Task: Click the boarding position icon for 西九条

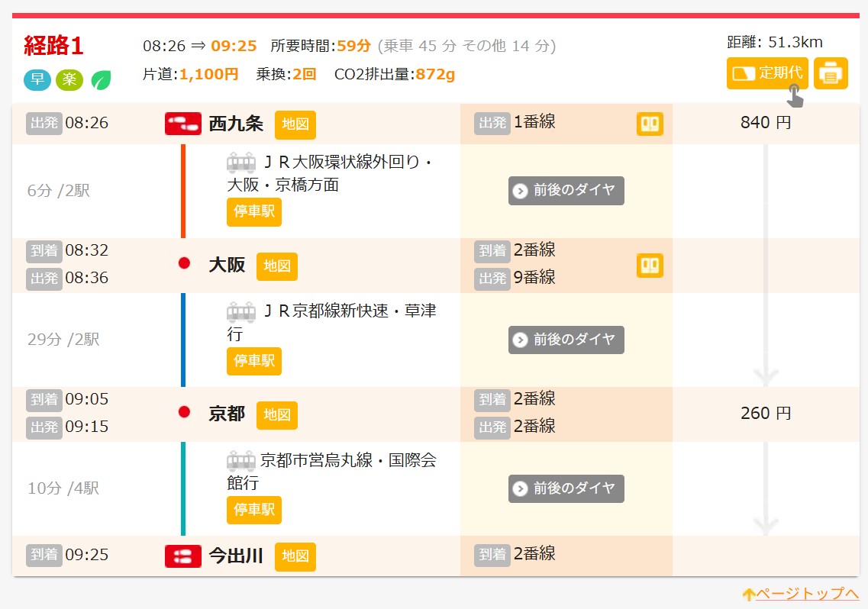Action: click(650, 124)
